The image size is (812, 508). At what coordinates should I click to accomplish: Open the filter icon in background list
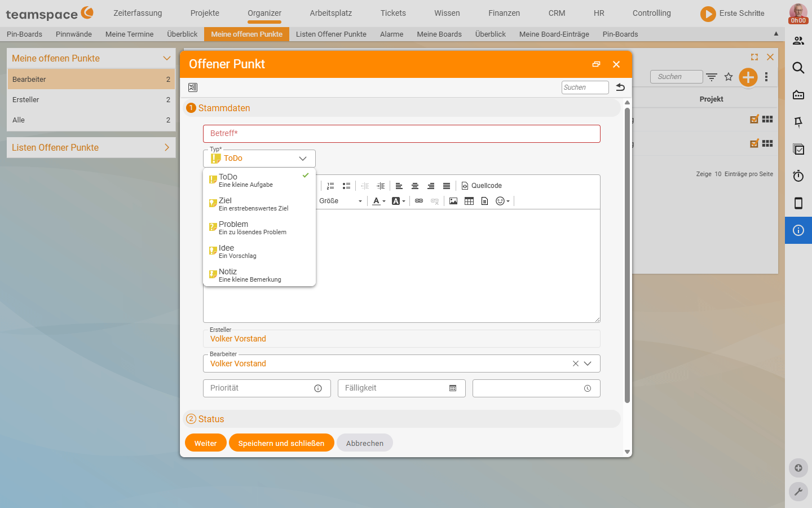click(x=712, y=77)
